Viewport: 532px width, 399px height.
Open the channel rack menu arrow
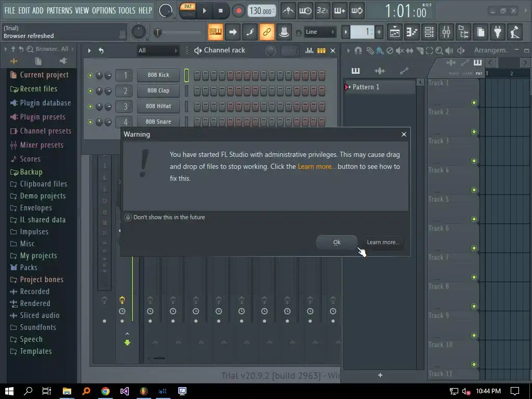pos(89,50)
